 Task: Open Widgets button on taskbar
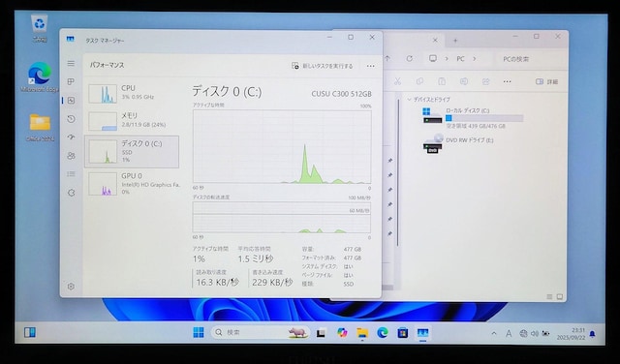point(30,332)
